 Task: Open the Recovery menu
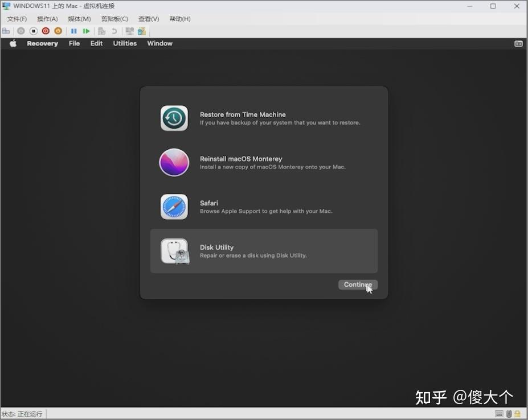tap(42, 43)
